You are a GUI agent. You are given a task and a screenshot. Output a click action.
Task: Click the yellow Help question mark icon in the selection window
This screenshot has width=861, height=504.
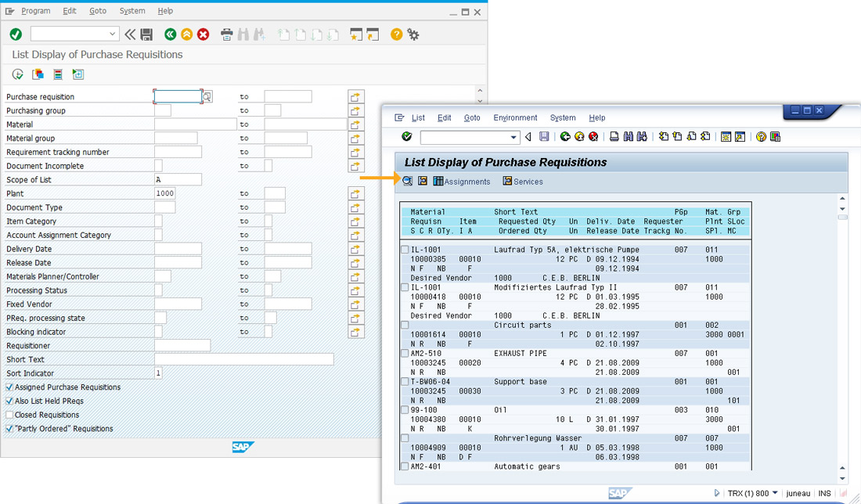click(397, 34)
